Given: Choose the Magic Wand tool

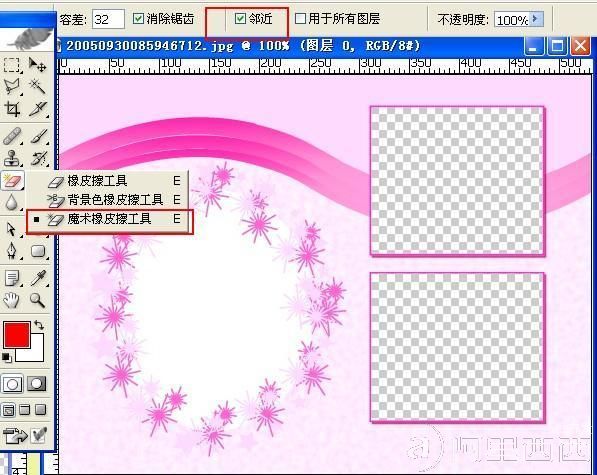Looking at the screenshot, I should [38, 87].
